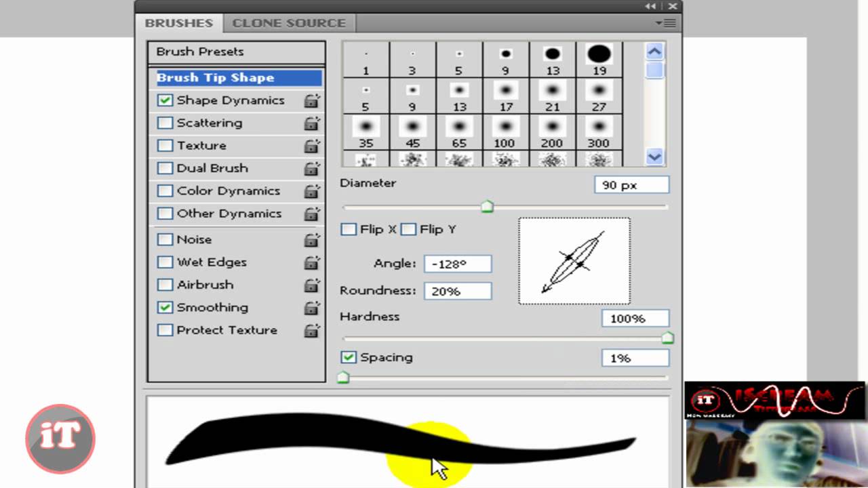Viewport: 868px width, 488px height.
Task: Enable the Airbrush checkbox
Action: coord(165,285)
